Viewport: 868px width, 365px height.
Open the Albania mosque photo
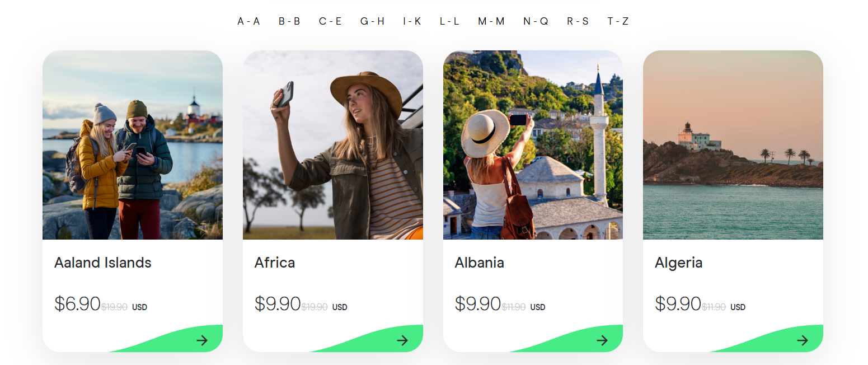pos(533,145)
